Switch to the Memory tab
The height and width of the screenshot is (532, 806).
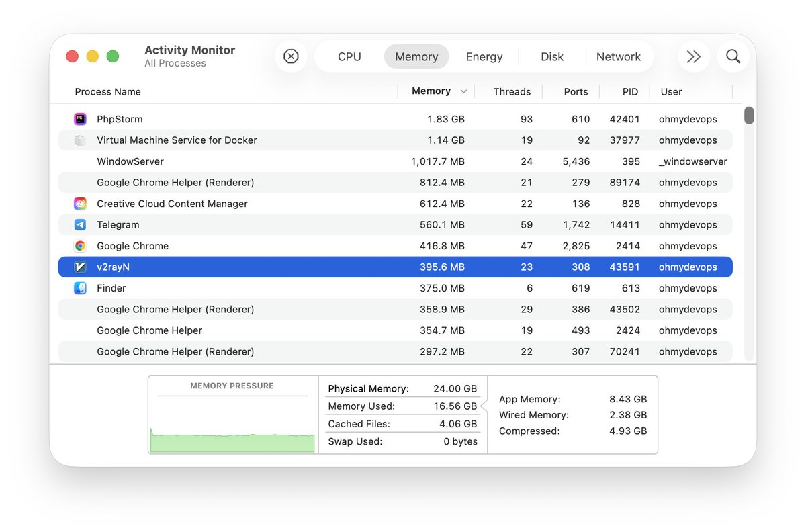(x=416, y=57)
